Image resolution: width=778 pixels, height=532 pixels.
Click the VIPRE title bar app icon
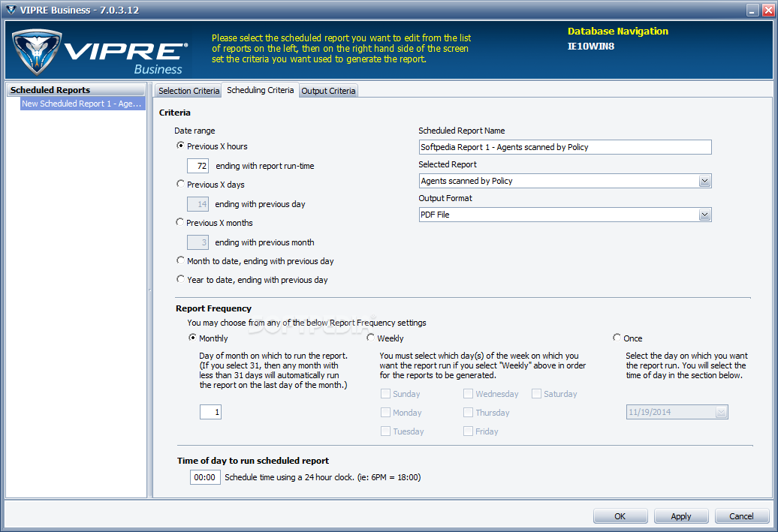11,10
